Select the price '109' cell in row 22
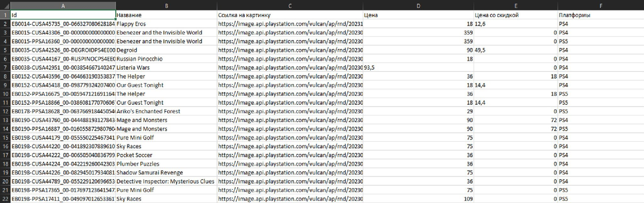 pos(418,199)
